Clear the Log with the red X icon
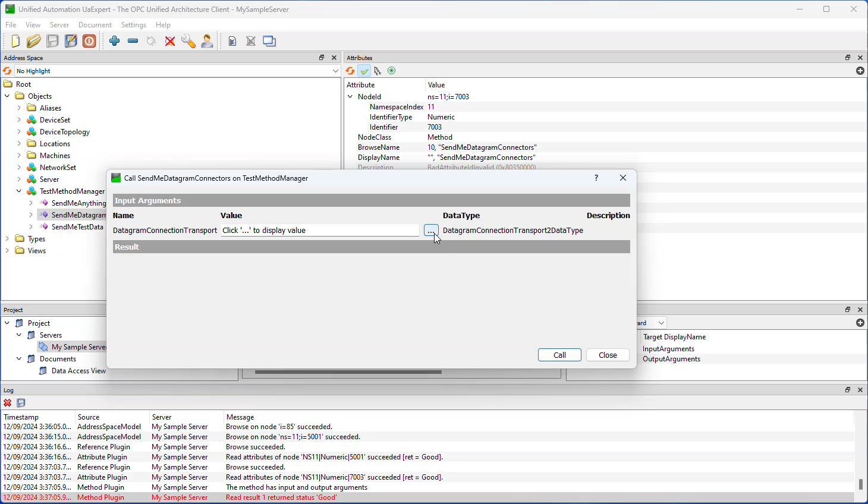This screenshot has height=504, width=868. click(x=8, y=403)
